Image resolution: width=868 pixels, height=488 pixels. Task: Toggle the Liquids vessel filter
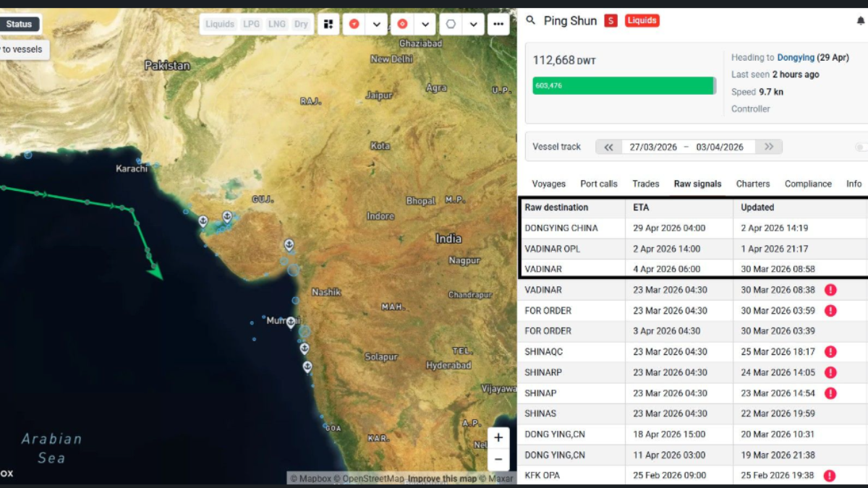(220, 24)
